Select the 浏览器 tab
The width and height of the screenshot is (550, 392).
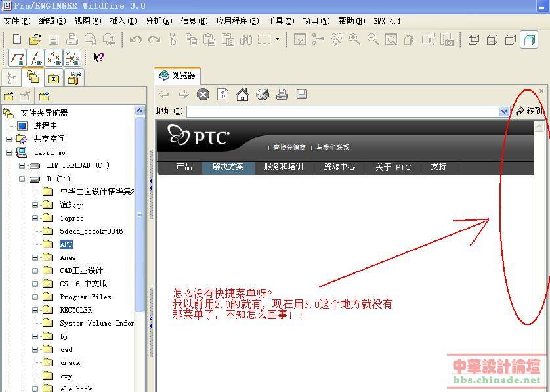(177, 75)
